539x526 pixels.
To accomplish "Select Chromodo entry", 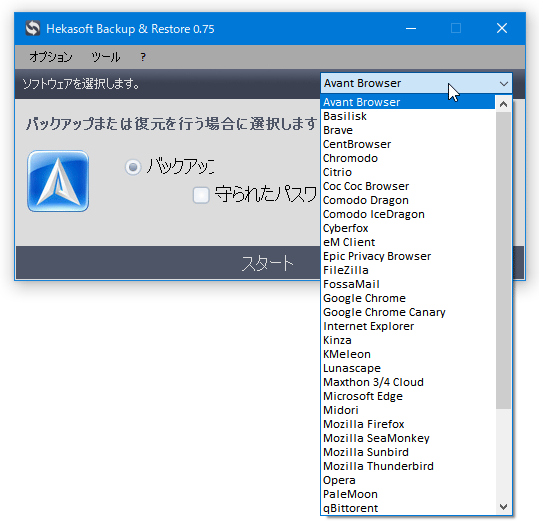I will pos(408,158).
